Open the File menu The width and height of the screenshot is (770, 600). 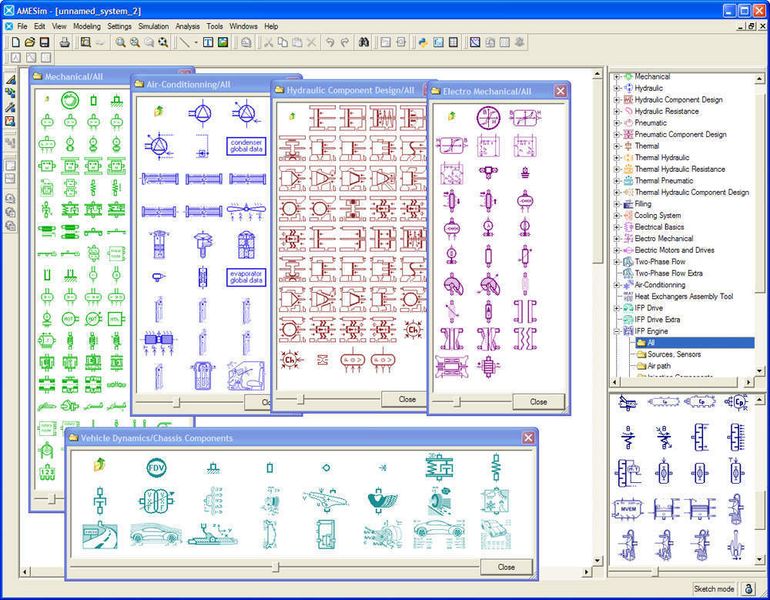(x=22, y=26)
